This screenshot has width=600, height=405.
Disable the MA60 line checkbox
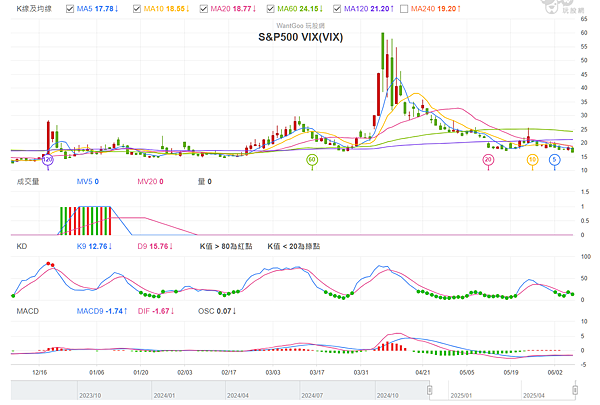coord(271,9)
